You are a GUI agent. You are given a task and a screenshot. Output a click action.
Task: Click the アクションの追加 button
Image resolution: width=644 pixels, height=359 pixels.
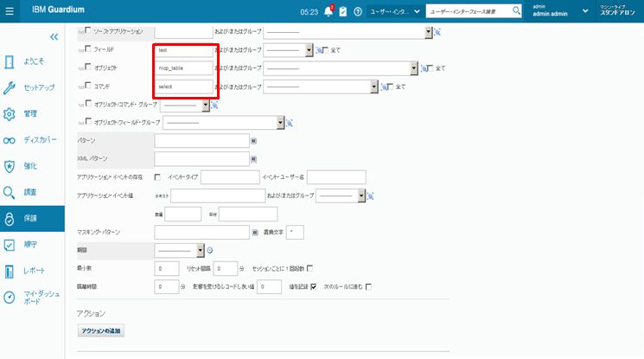tap(101, 330)
